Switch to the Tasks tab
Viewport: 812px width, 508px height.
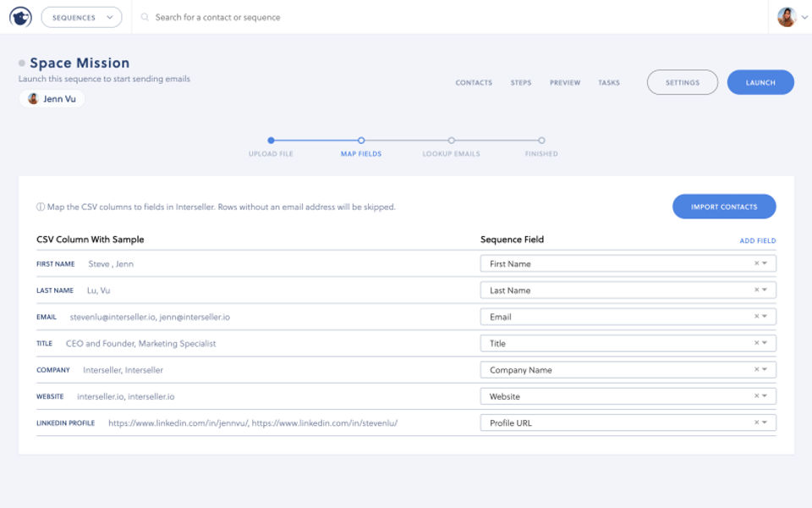pyautogui.click(x=609, y=82)
